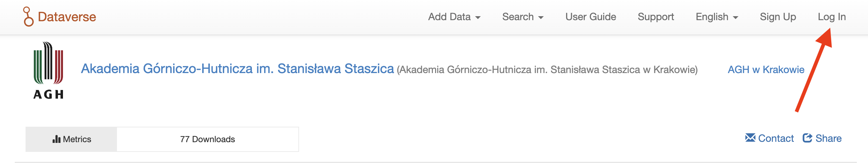Open the Support menu item
Viewport: 868px width, 167px height.
[656, 17]
